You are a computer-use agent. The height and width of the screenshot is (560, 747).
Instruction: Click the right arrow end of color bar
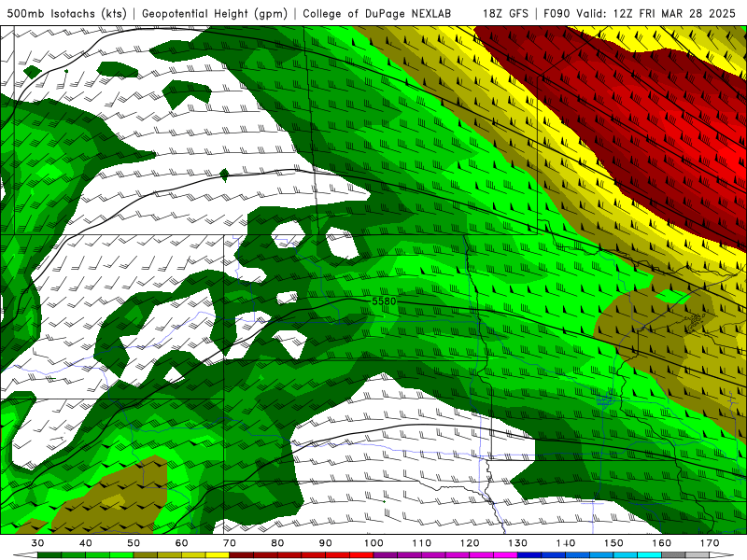point(722,555)
